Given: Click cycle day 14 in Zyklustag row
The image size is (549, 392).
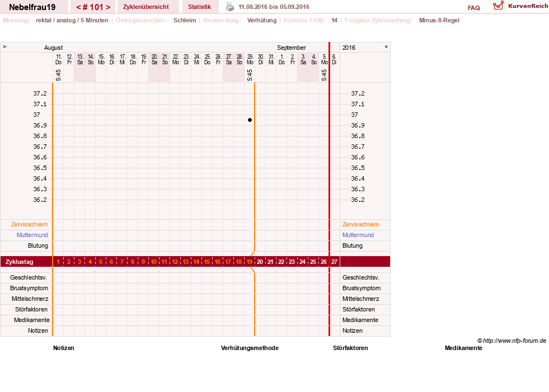Looking at the screenshot, I should (x=196, y=262).
